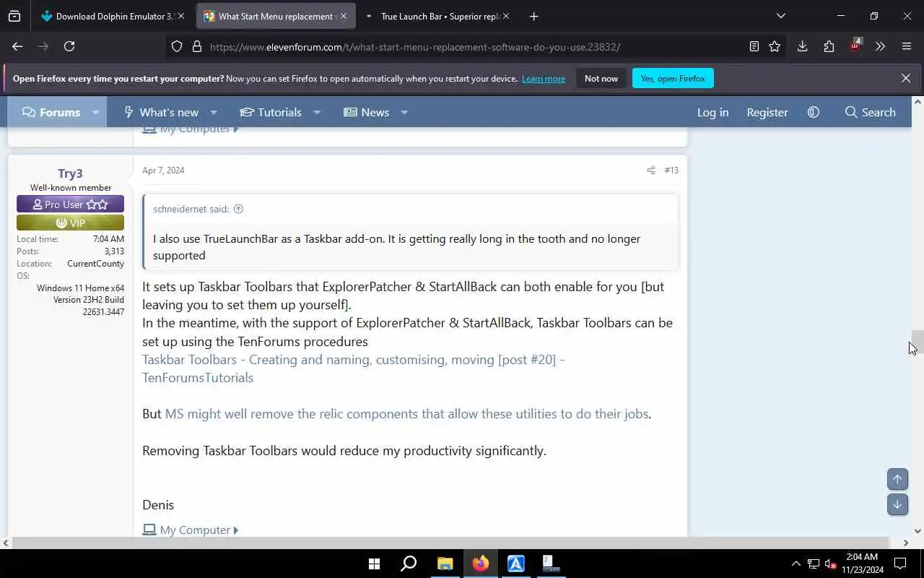
Task: Bookmark this page with the star icon
Action: point(775,46)
